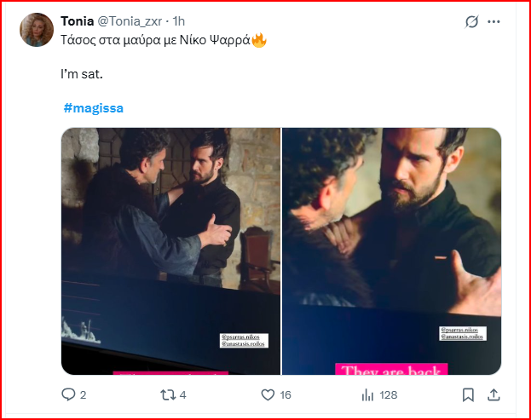Open the right close-up photo
531x420 pixels.
391,250
